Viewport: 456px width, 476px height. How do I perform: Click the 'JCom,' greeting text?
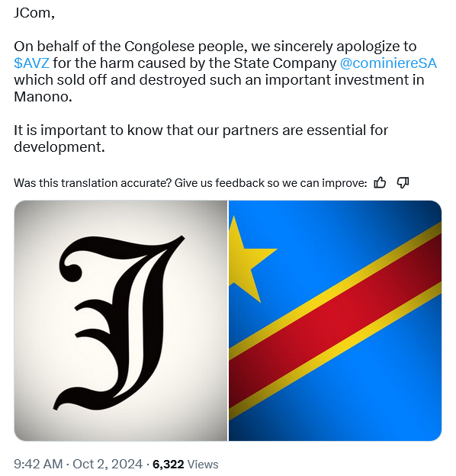pyautogui.click(x=34, y=13)
